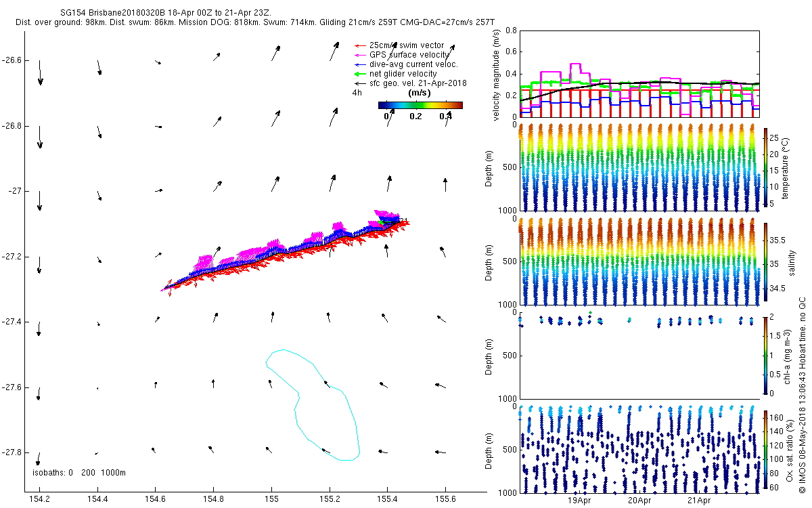Click the '154.8' longitude tick label
The image size is (812, 508).
click(x=213, y=499)
